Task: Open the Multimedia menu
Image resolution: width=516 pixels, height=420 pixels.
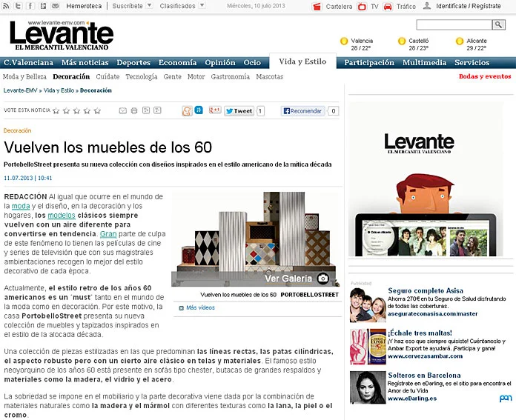Action: (x=424, y=62)
